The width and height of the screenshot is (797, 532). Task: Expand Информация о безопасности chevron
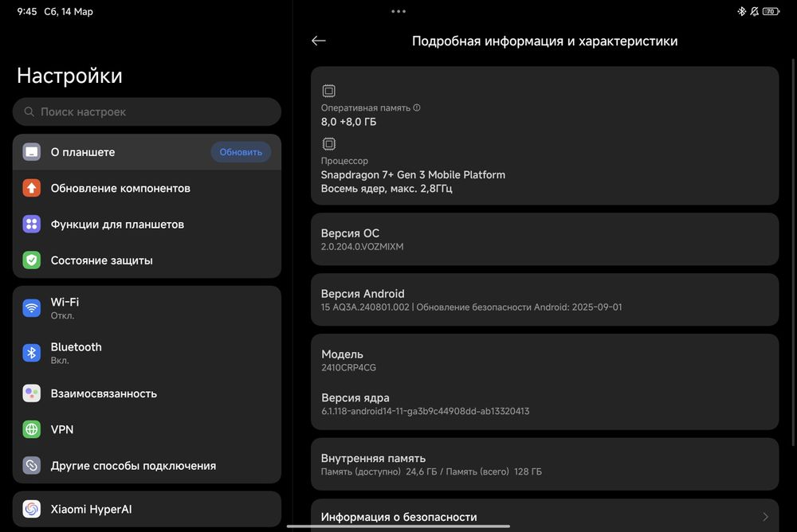[765, 517]
